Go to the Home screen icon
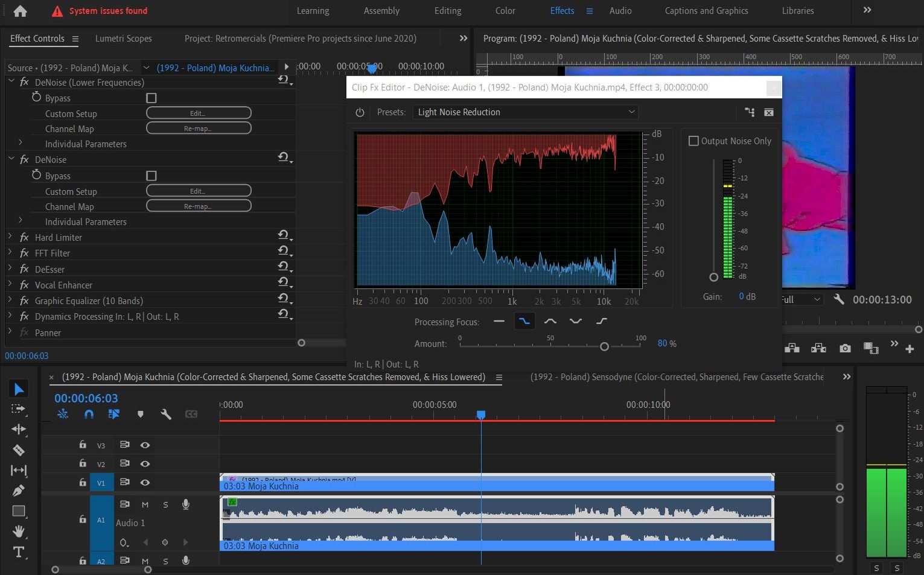Viewport: 924px width, 575px height. click(x=20, y=11)
